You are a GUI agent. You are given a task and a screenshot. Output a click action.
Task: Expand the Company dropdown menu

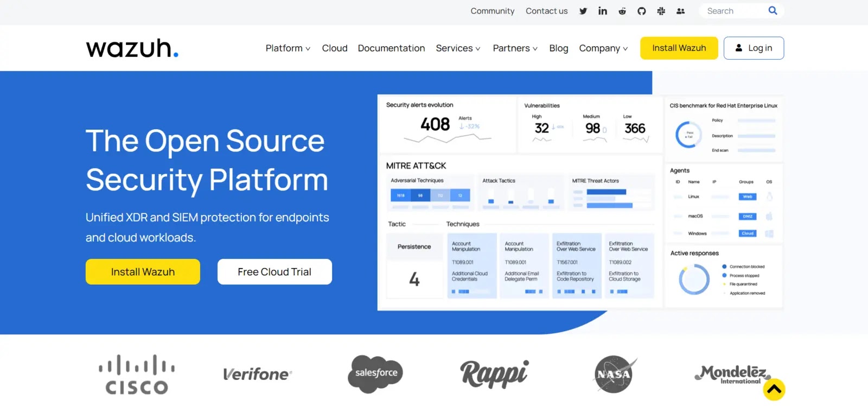[x=603, y=48]
